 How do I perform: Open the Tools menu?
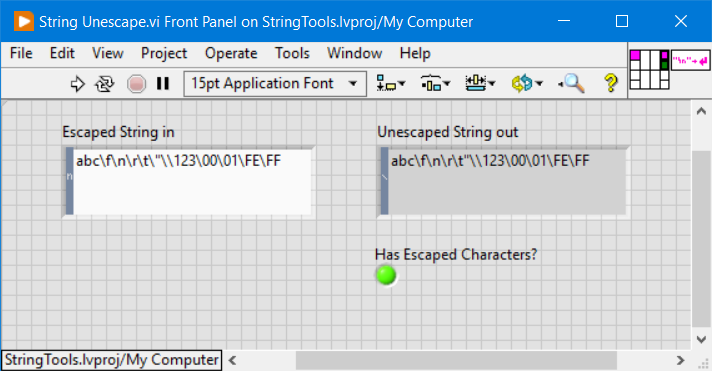point(292,53)
